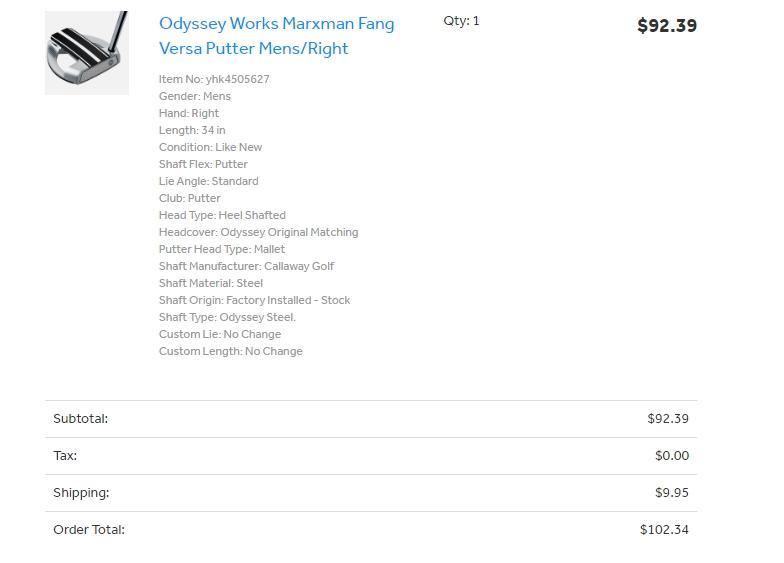Click the Headcover: Odyssey Original Matching line
The height and width of the screenshot is (563, 784).
258,232
